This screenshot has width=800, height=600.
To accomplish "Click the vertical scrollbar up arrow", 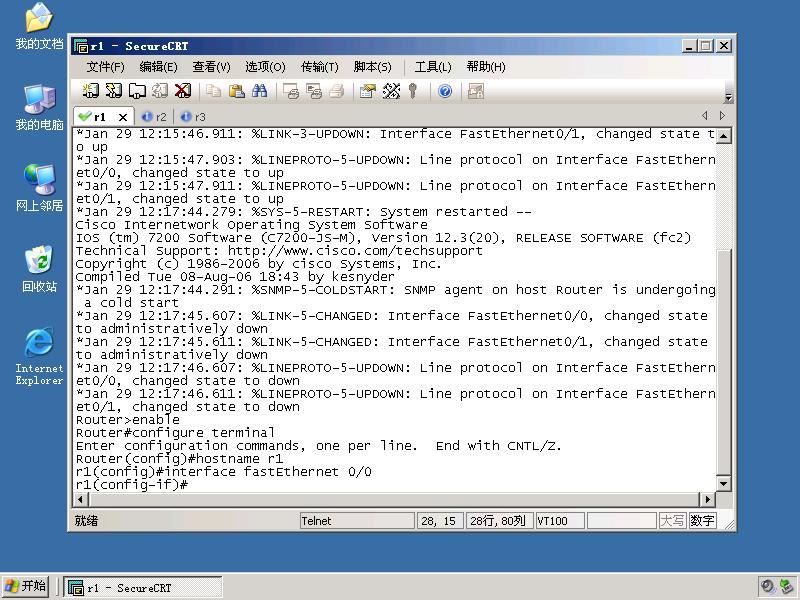I will coord(723,135).
